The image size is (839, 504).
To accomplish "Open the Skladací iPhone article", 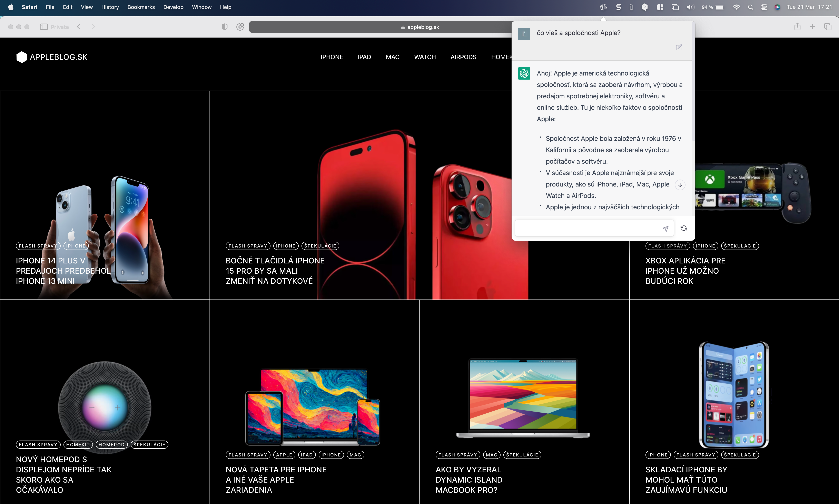I will (x=686, y=480).
